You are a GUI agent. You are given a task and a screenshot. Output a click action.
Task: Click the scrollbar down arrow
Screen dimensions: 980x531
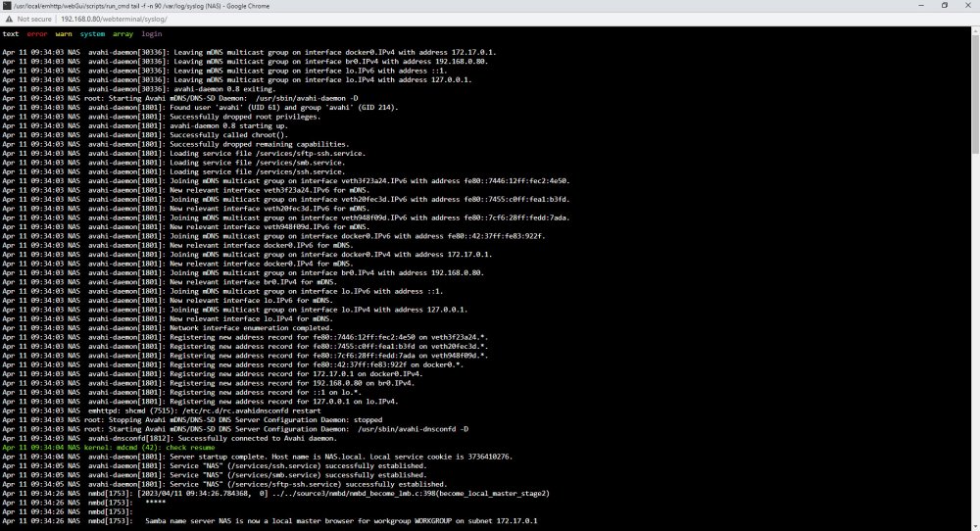click(975, 527)
